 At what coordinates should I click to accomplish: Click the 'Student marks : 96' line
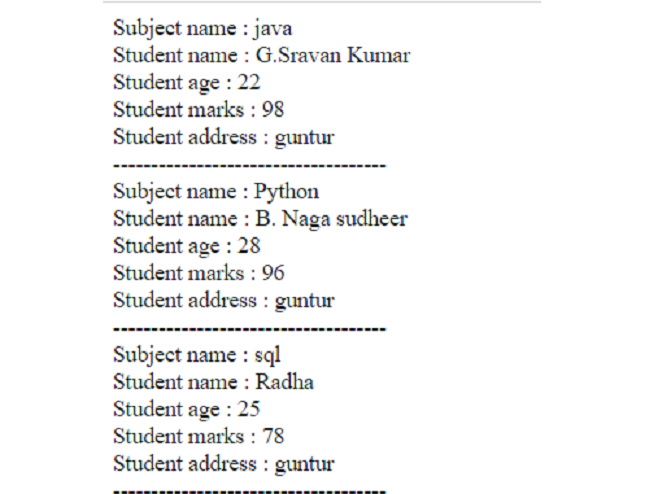(x=198, y=273)
